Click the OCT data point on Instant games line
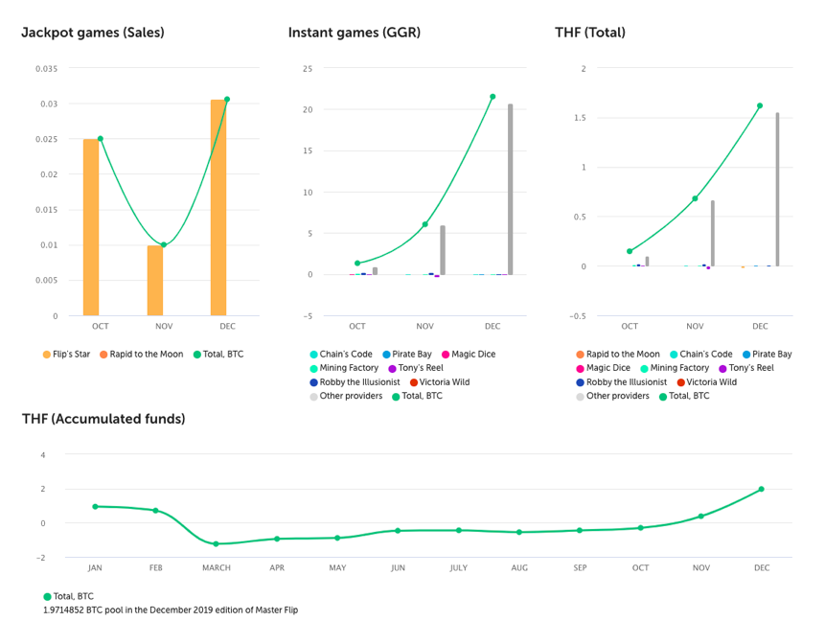 357,264
